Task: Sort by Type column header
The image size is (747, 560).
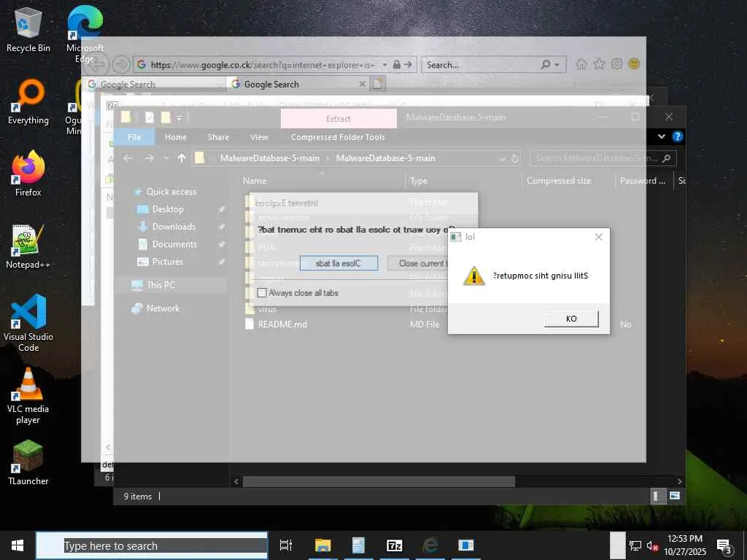Action: pos(419,181)
